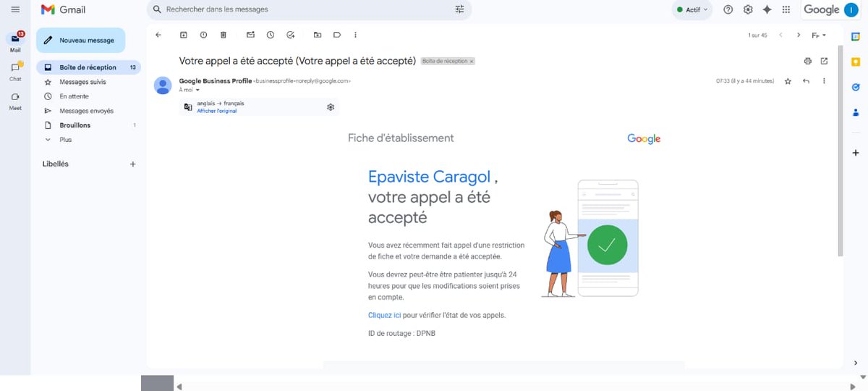Click the Afficher l'original link
This screenshot has height=391, width=868.
point(216,111)
